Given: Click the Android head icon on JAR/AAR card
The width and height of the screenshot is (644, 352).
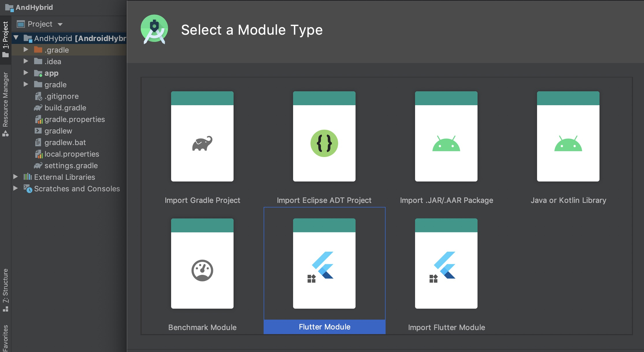Looking at the screenshot, I should [446, 143].
